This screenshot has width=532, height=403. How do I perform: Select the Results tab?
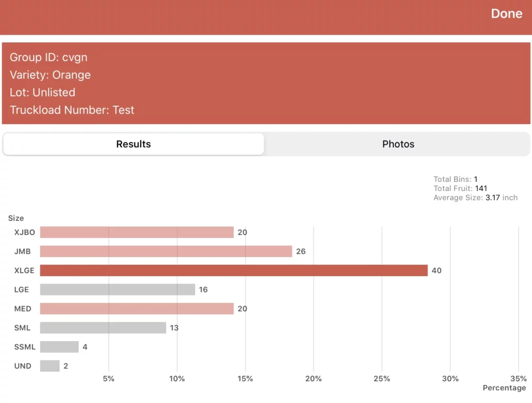click(134, 144)
